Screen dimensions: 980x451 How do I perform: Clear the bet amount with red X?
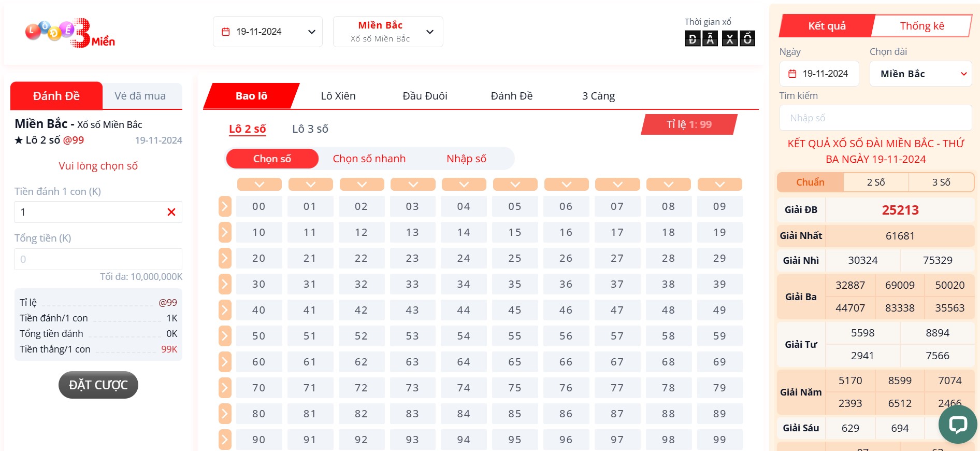(171, 212)
